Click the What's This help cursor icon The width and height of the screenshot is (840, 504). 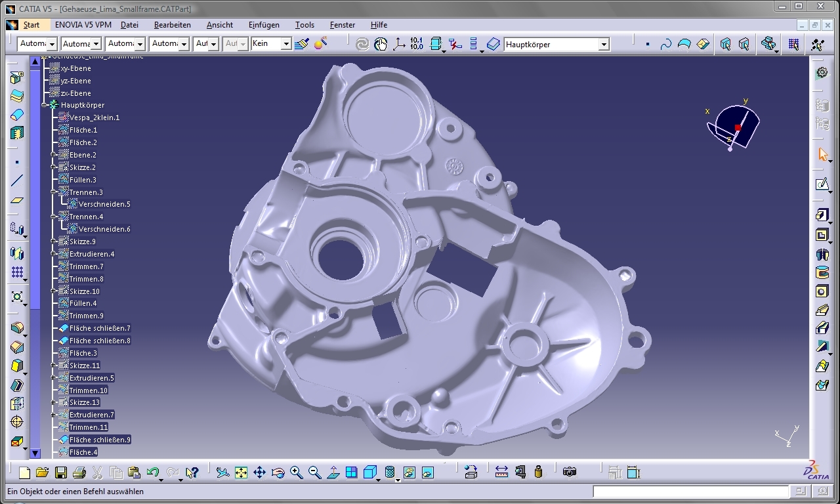point(192,472)
